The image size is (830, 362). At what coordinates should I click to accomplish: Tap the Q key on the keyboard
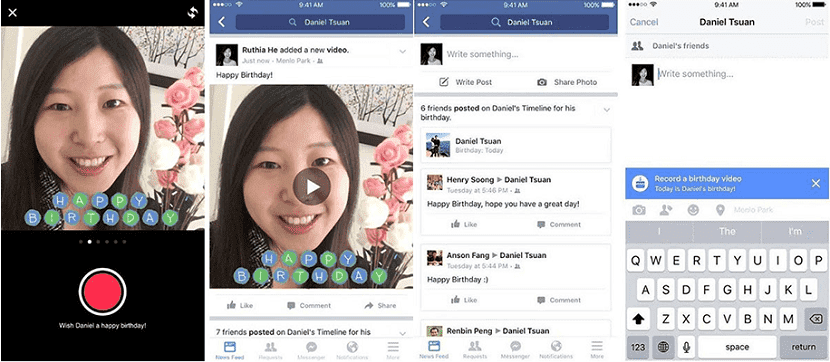(636, 260)
